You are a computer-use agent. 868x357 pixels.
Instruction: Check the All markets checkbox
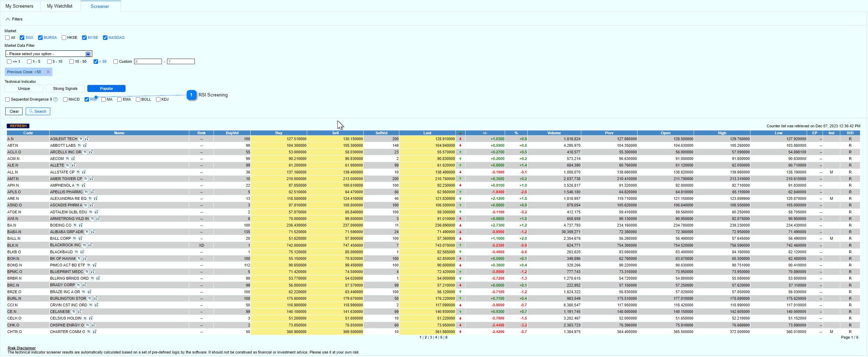pos(8,37)
